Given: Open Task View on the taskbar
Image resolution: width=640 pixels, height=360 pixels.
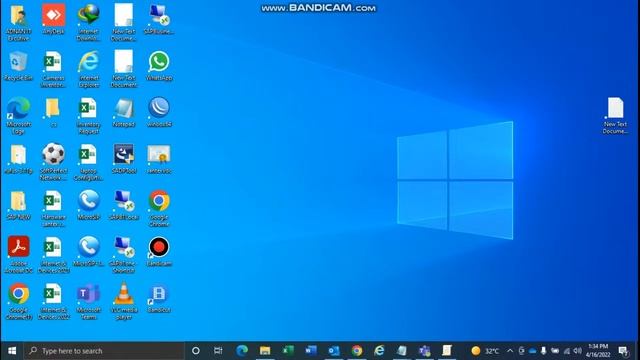Looking at the screenshot, I should [x=218, y=351].
